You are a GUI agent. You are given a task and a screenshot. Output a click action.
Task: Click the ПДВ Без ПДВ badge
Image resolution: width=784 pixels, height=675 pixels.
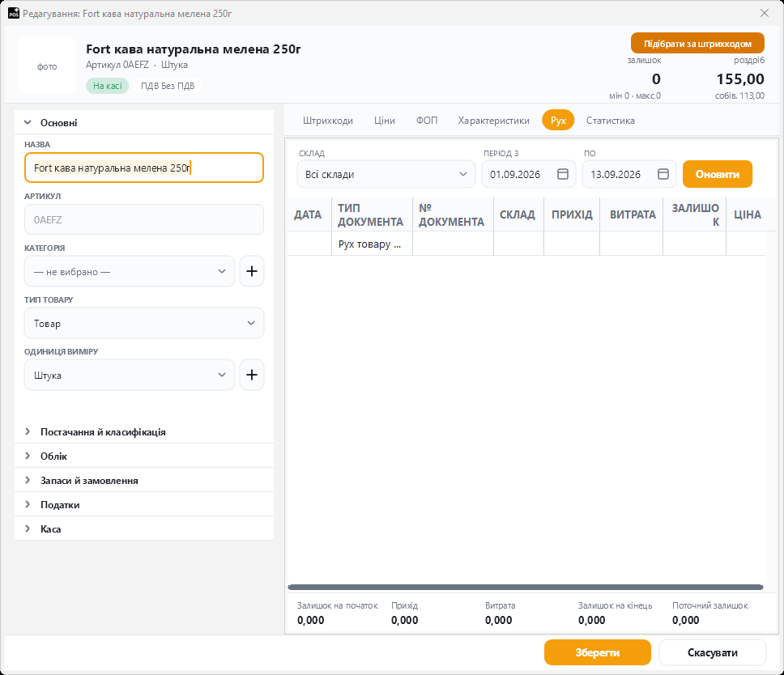[168, 86]
